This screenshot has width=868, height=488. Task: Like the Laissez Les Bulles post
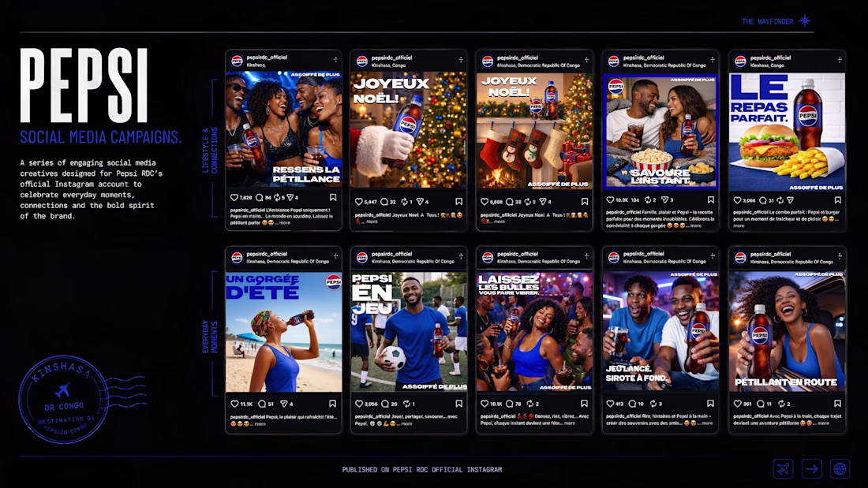coord(485,404)
